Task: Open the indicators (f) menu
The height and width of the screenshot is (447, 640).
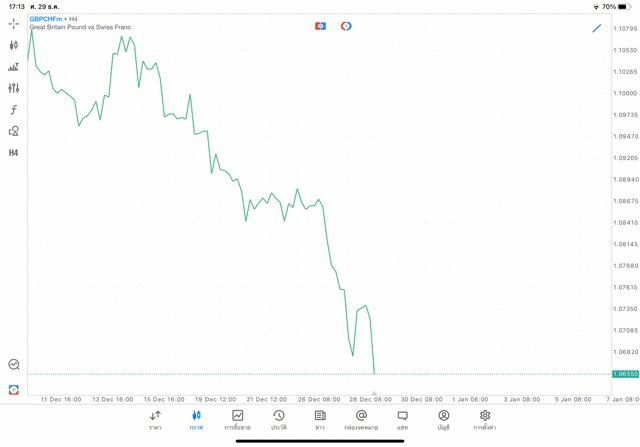Action: (13, 110)
